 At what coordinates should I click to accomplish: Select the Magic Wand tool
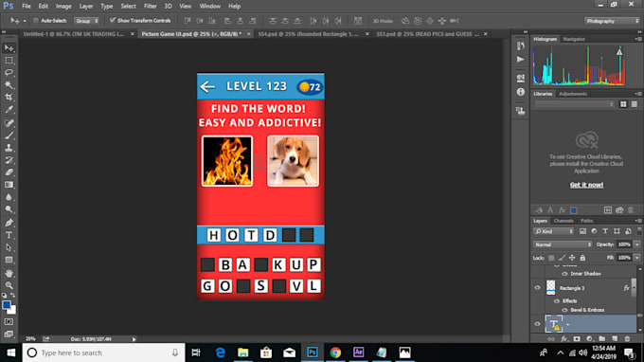pyautogui.click(x=9, y=85)
